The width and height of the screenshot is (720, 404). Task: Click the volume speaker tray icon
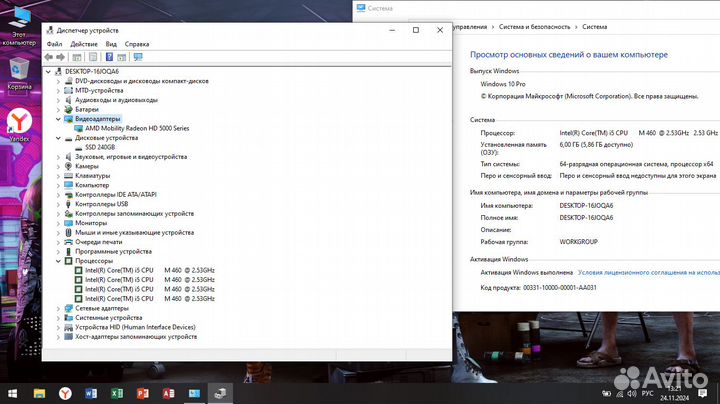pos(632,393)
